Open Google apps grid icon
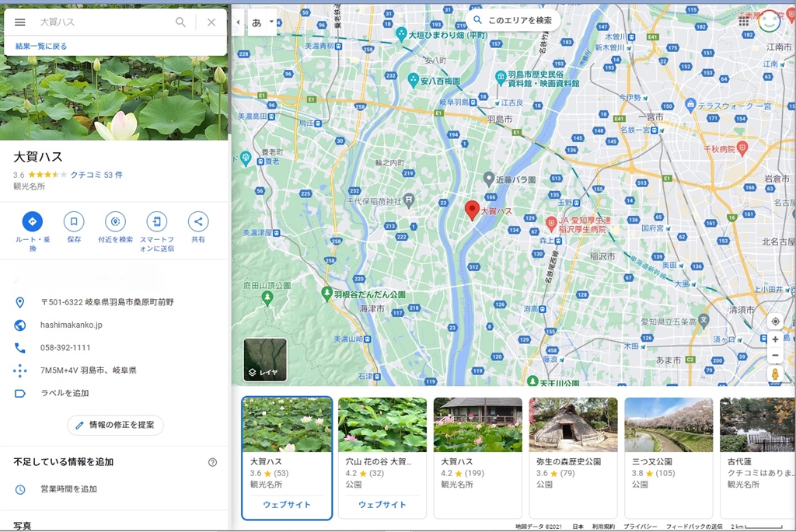The height and width of the screenshot is (532, 796). click(x=743, y=21)
